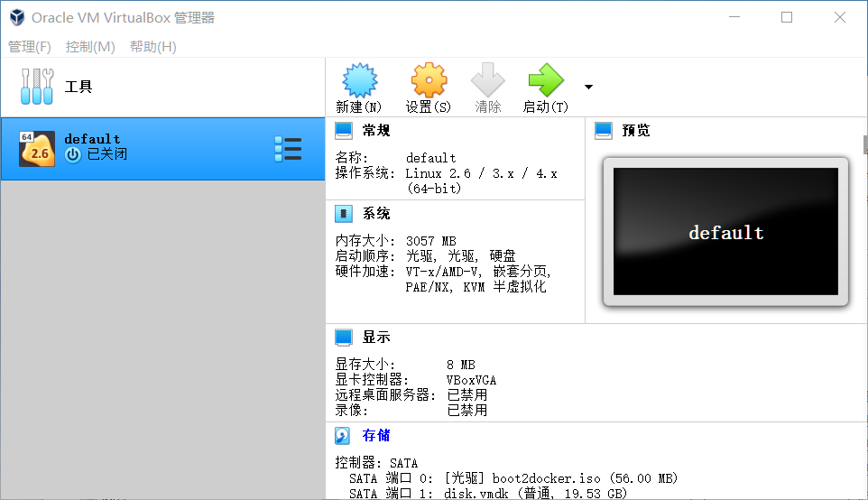
Task: Click the powered-off status icon of default
Action: [72, 154]
